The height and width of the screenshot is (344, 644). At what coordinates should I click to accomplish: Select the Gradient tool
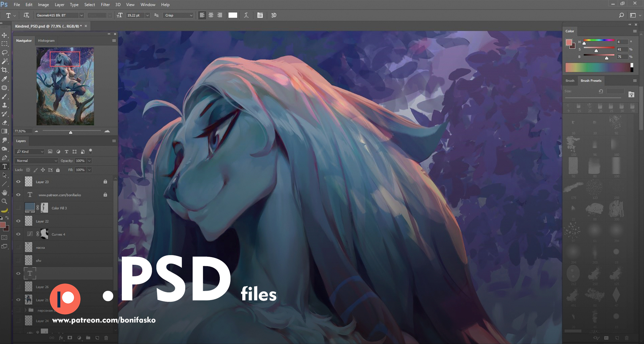pos(5,131)
